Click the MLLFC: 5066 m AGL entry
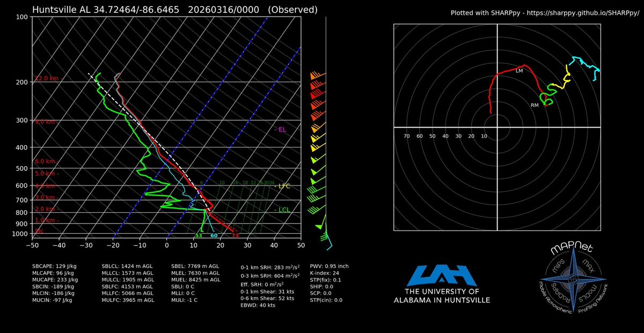This screenshot has height=333, width=644. pos(128,293)
